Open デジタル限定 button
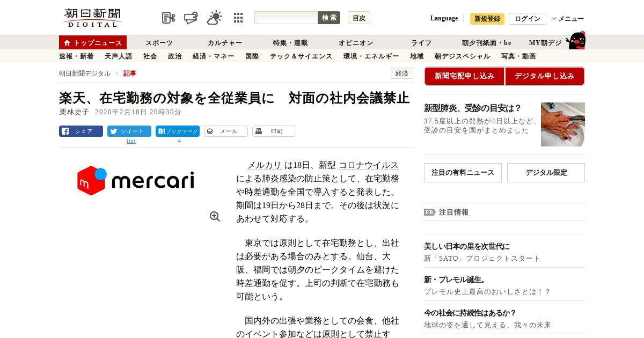644x338 pixels. 546,173
